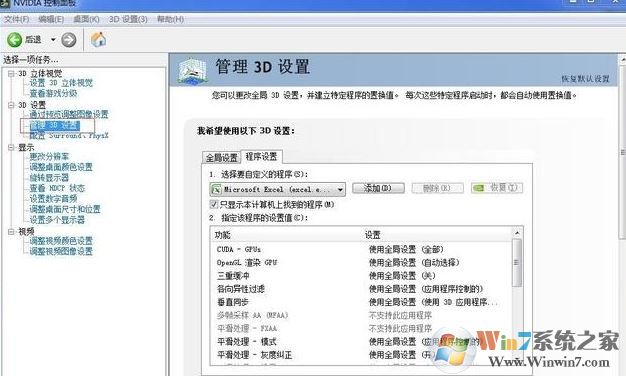Screen dimensions: 626x376
Task: Collapse the 3D 立体视觉 tree node
Action: pos(11,73)
